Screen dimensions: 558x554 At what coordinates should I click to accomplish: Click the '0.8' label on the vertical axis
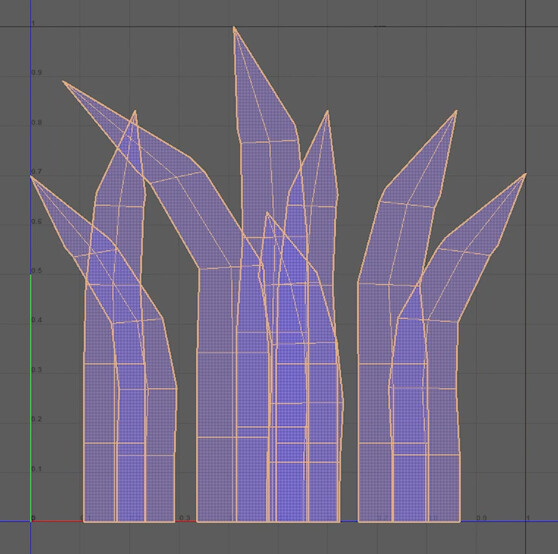[37, 123]
